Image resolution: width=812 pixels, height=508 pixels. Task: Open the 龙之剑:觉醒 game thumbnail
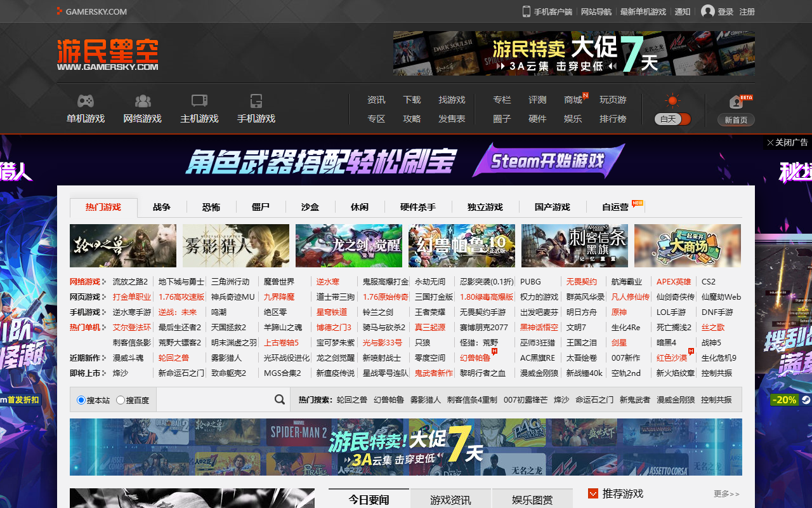pos(349,246)
